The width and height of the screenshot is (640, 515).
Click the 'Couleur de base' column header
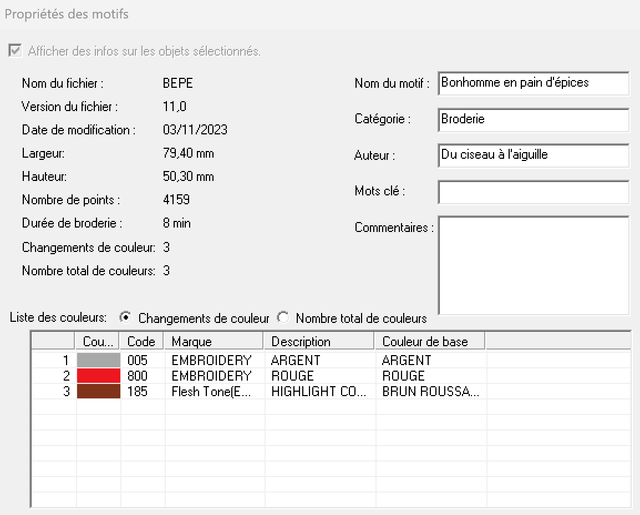coord(429,342)
